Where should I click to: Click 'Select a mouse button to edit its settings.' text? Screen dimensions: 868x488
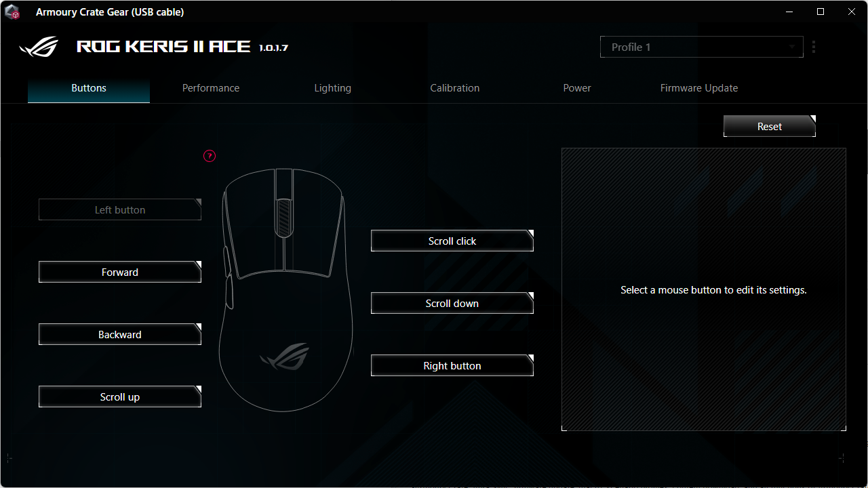(x=713, y=290)
